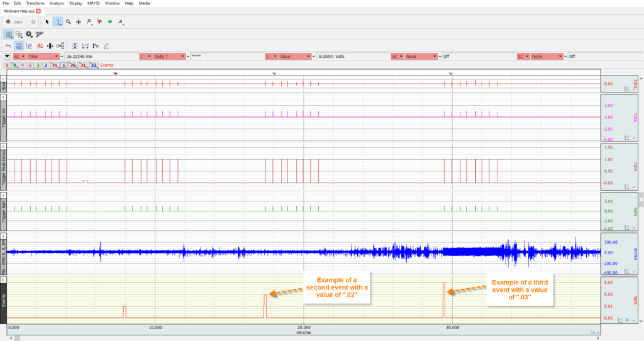Open the channel 1 dropdown before Delta T

point(145,56)
